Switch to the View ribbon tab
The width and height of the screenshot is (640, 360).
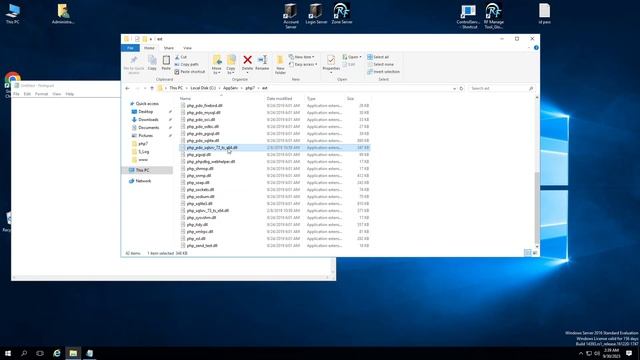[187, 48]
